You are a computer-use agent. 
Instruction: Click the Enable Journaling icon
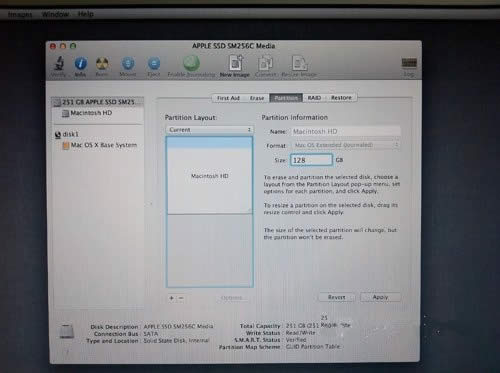[191, 63]
